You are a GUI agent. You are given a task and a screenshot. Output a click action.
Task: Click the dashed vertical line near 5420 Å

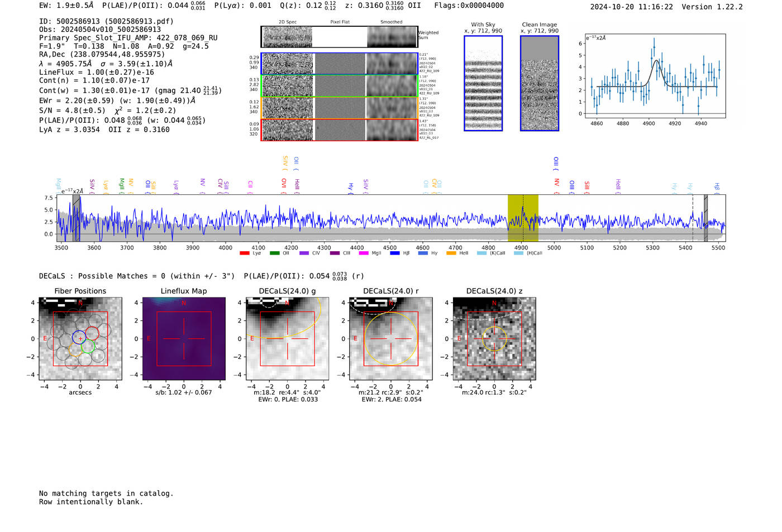pos(693,218)
